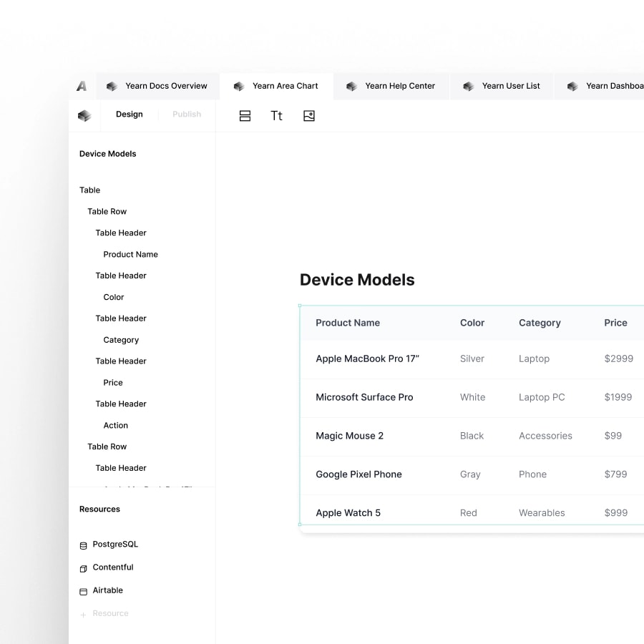This screenshot has height=644, width=644.
Task: Click the Wearables category cell
Action: pyautogui.click(x=542, y=513)
